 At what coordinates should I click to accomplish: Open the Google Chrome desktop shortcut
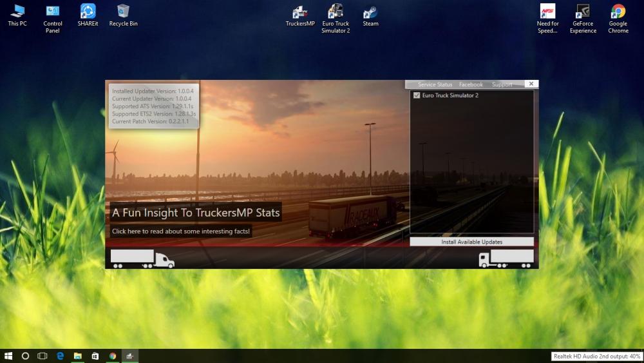click(618, 12)
